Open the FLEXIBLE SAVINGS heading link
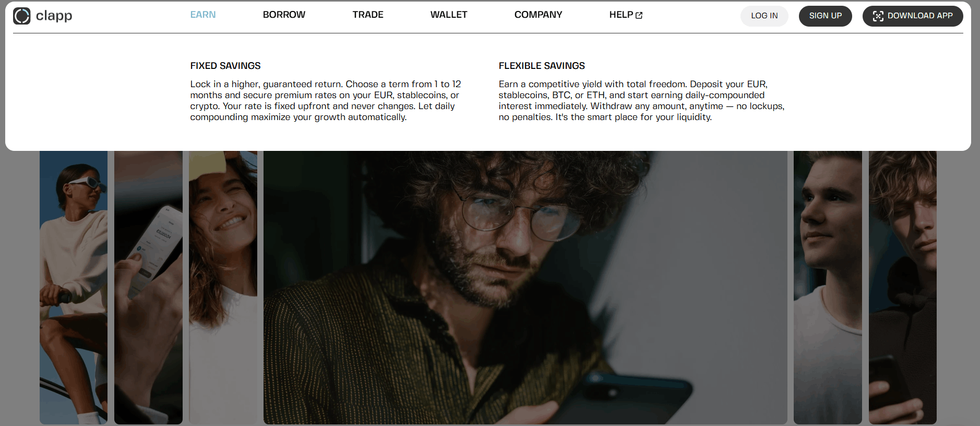The height and width of the screenshot is (426, 980). [x=542, y=66]
